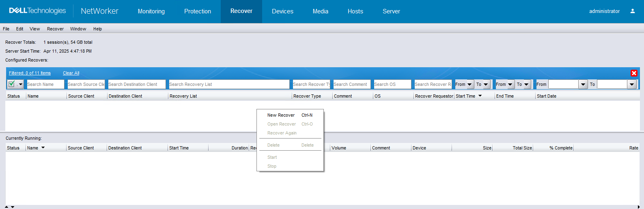This screenshot has width=644, height=209.
Task: Open the Edit menu
Action: click(x=19, y=29)
